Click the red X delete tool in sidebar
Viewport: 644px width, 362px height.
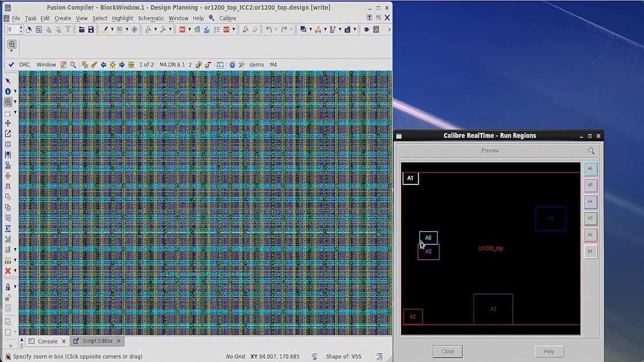pos(8,271)
